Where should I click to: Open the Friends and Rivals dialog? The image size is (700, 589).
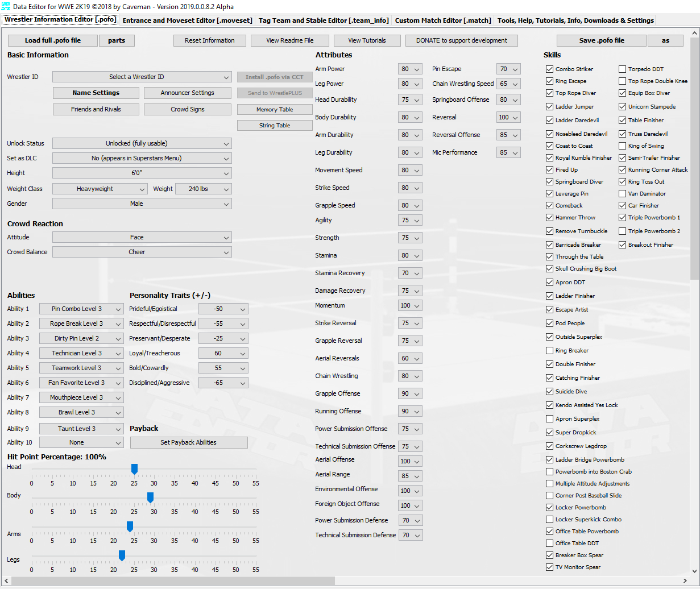tap(96, 109)
